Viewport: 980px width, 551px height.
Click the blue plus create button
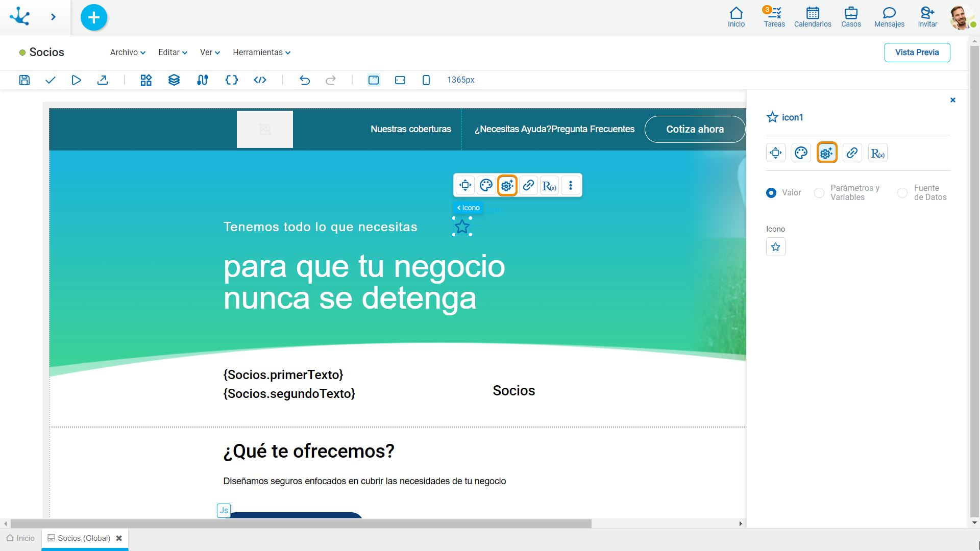pyautogui.click(x=94, y=17)
